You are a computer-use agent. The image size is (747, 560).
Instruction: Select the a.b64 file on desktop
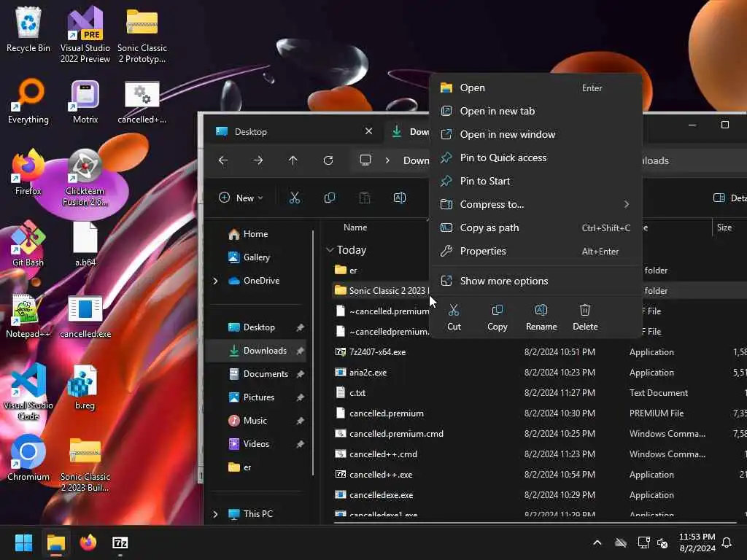coord(85,244)
